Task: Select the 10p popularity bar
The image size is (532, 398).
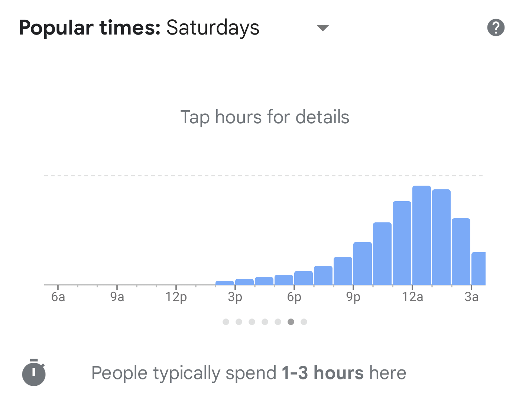Action: [x=382, y=254]
